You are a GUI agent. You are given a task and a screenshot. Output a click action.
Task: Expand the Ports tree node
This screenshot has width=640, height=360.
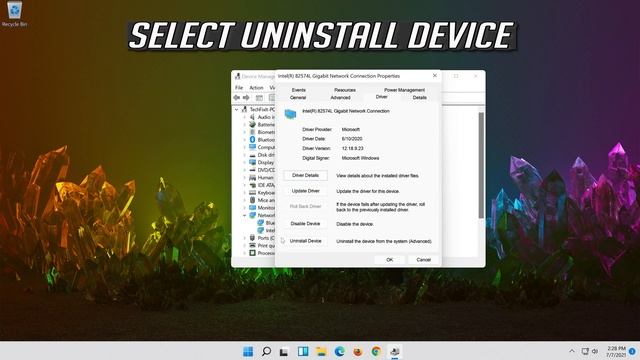[244, 238]
